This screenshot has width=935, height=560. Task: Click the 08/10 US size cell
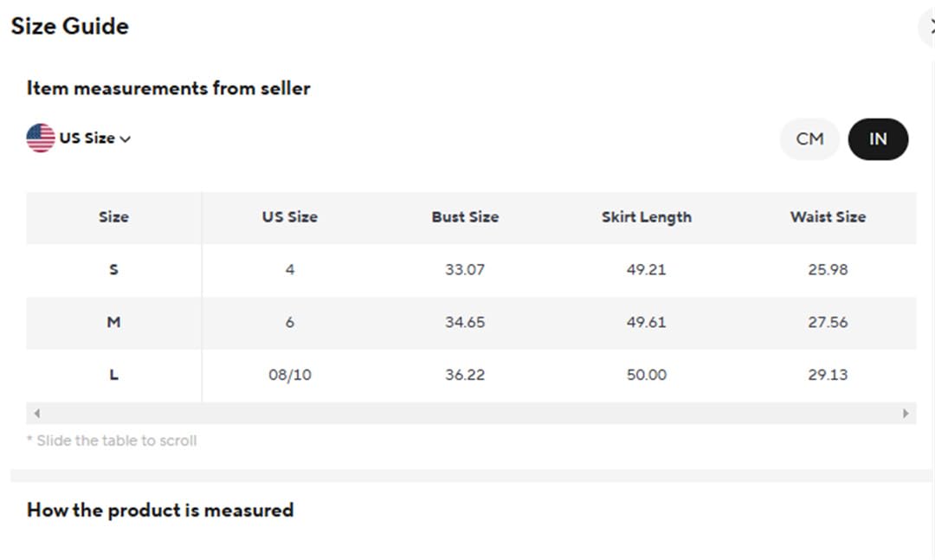(290, 375)
